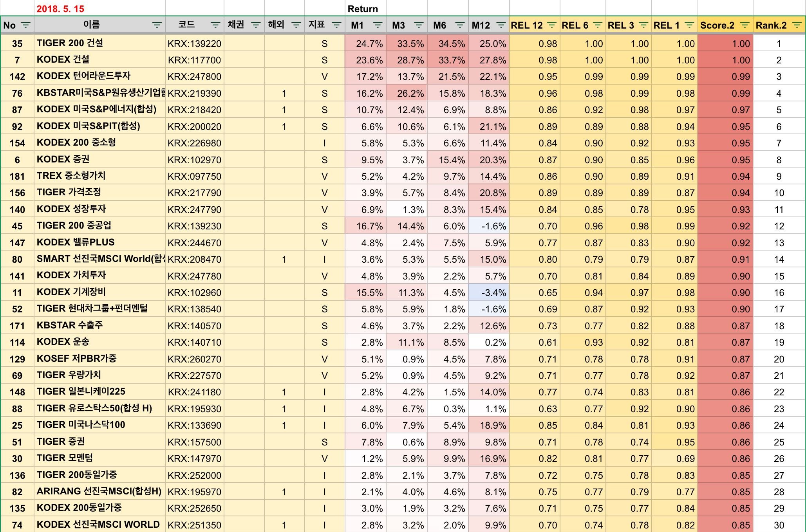The image size is (806, 532).
Task: Select the cell TIGER 200동일가중
Action: pos(99,475)
